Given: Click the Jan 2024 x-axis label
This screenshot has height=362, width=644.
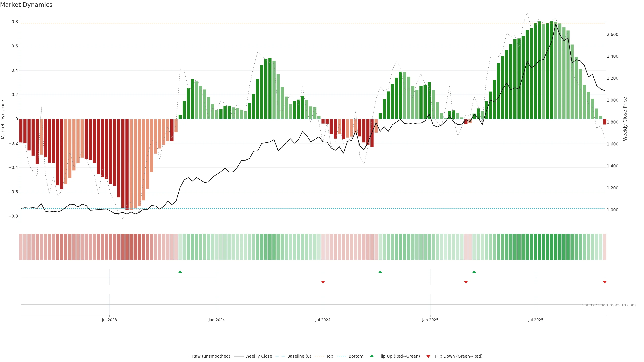Looking at the screenshot, I should tap(217, 320).
